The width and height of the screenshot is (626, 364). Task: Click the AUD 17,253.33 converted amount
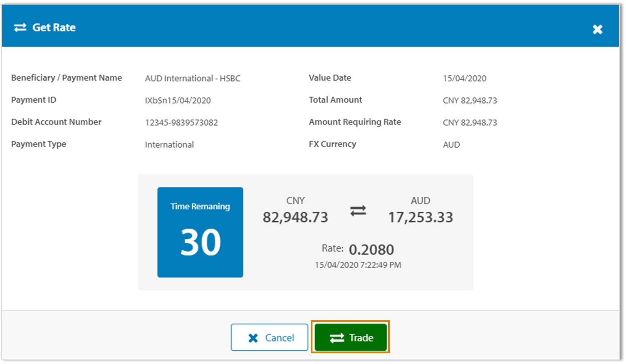pos(420,216)
